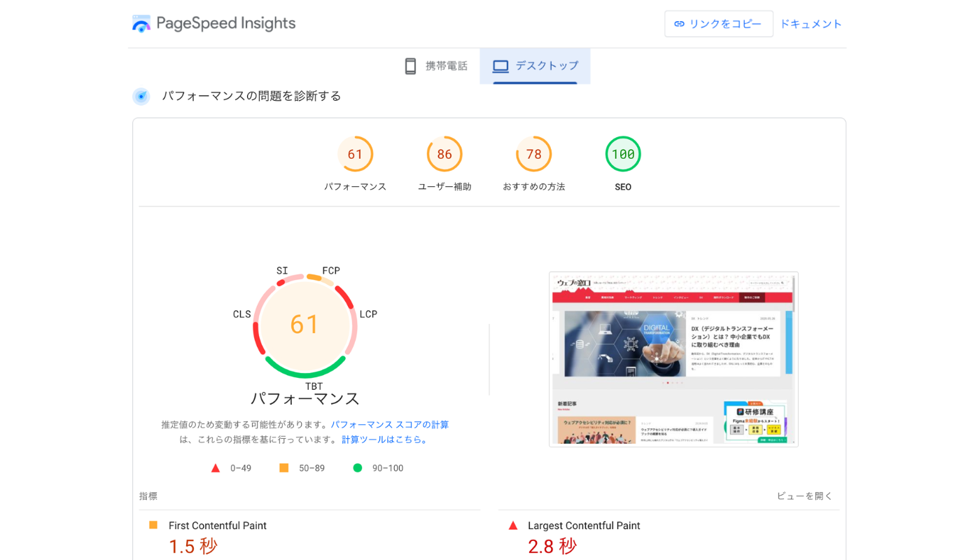Select the SEO score gauge 100

[623, 155]
